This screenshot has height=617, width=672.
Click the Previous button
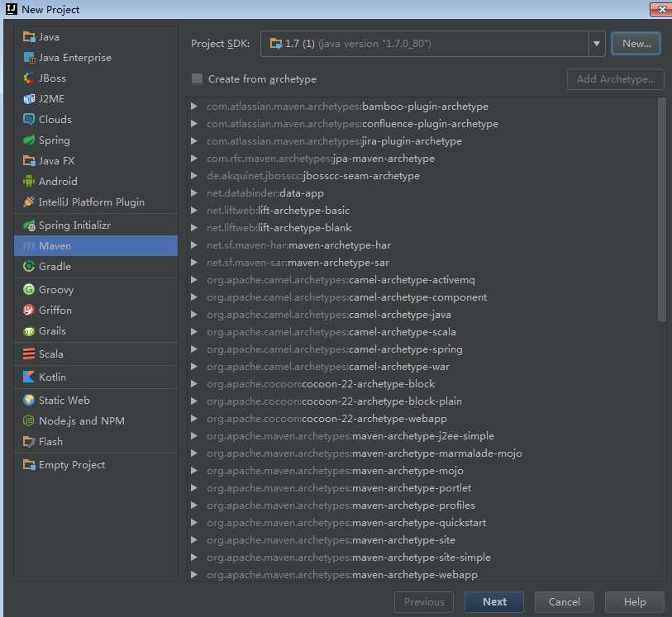click(x=424, y=601)
